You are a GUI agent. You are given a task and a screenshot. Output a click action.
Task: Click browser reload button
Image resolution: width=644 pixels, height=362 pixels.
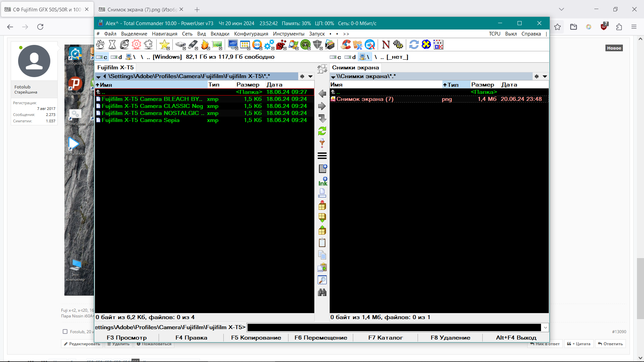tap(40, 27)
